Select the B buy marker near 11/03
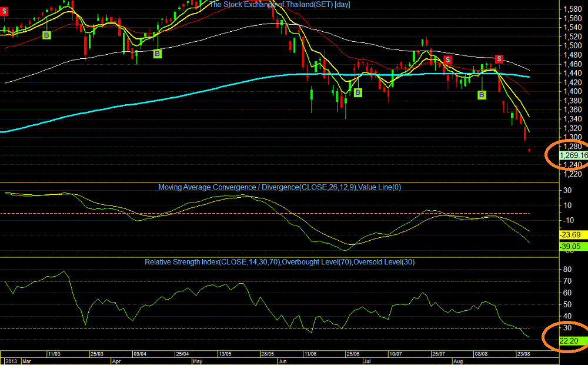 [46, 35]
